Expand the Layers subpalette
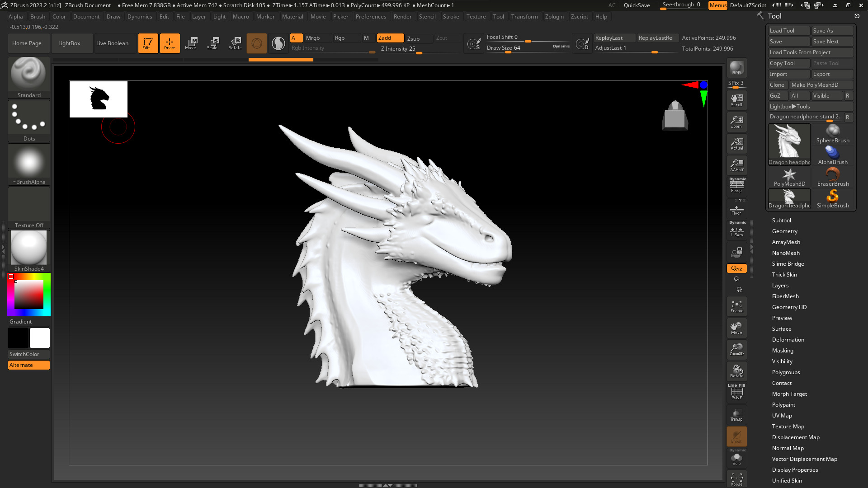Screen dimensions: 868x488 780,286
